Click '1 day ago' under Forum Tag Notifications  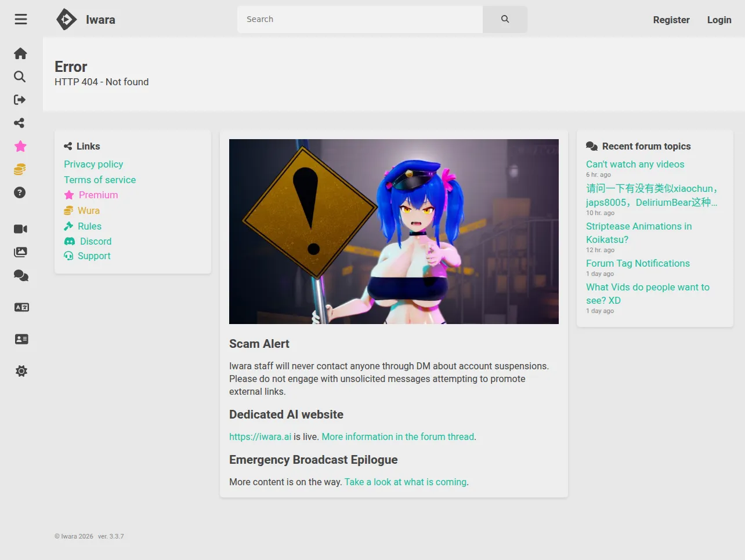(x=600, y=274)
